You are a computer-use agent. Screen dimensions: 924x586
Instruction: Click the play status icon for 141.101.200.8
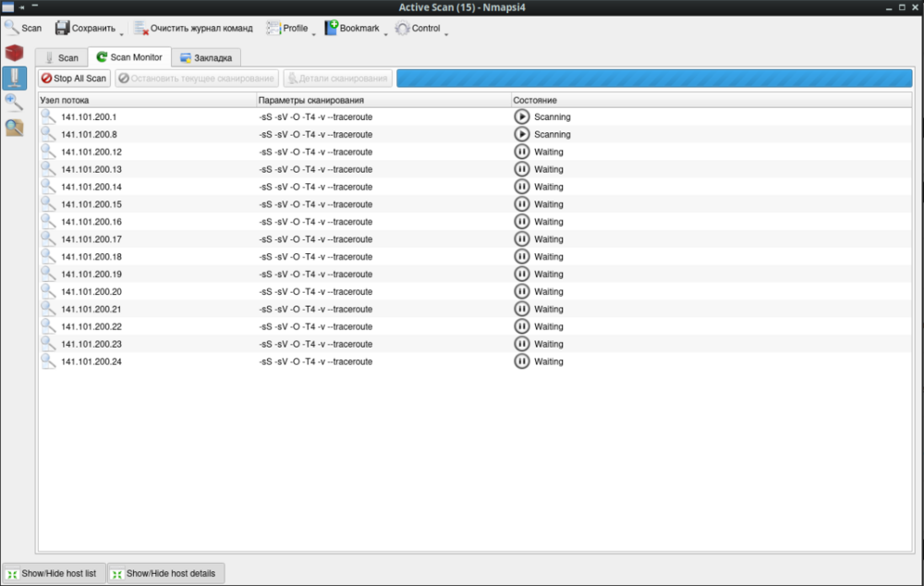click(522, 135)
